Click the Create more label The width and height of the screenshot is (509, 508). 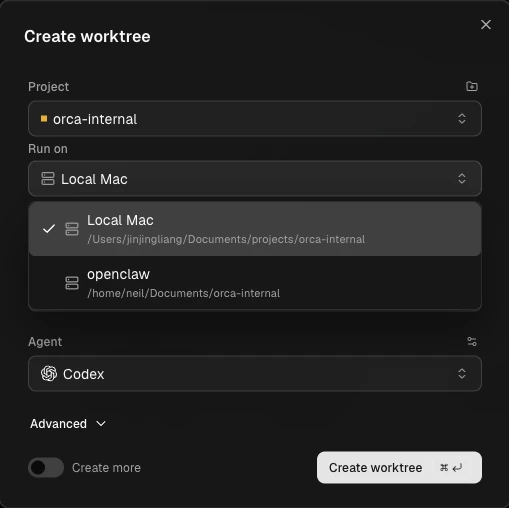point(106,468)
